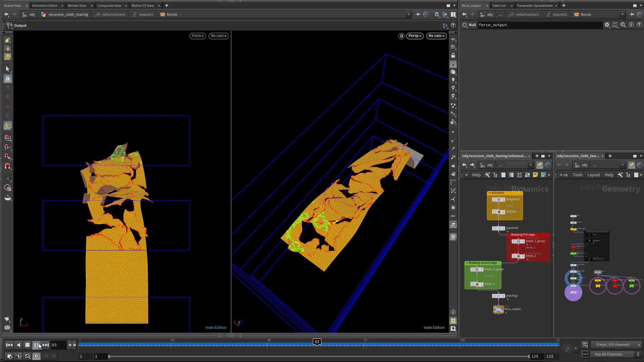
Task: Click the abc node names icon in viewport toolbar
Action: [x=453, y=216]
